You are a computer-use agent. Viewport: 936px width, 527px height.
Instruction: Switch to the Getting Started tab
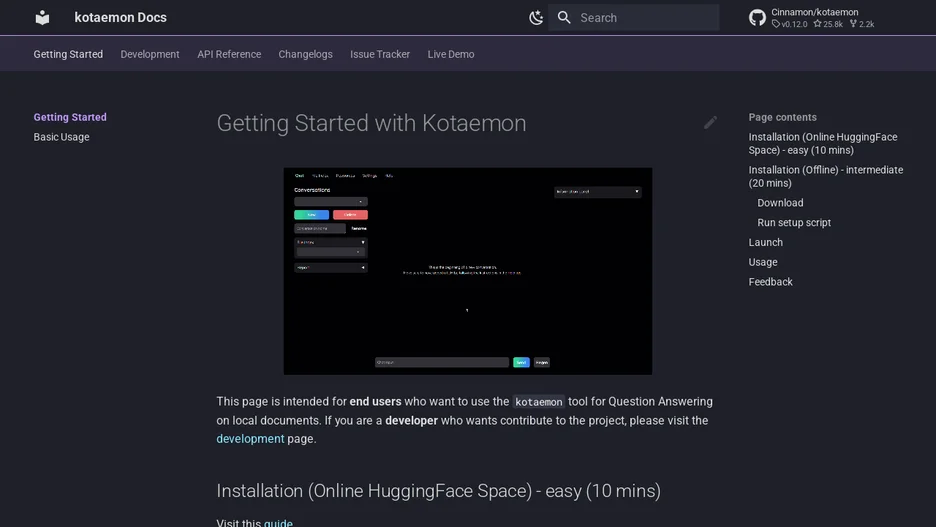[x=68, y=54]
